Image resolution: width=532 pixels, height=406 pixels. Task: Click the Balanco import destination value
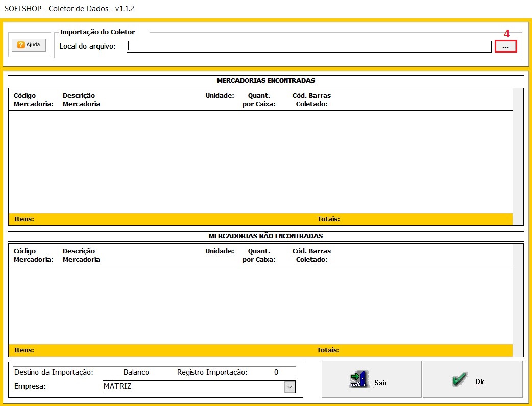point(136,372)
